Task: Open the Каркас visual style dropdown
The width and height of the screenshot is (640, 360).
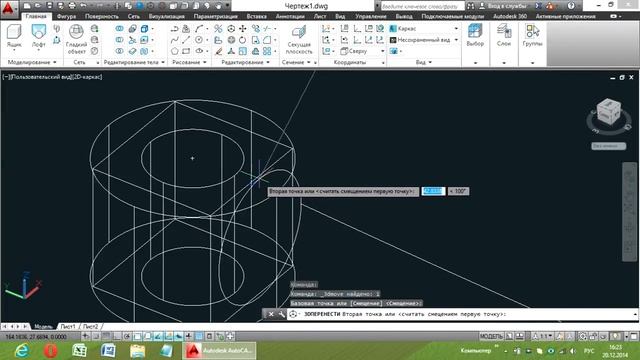Action: point(424,29)
